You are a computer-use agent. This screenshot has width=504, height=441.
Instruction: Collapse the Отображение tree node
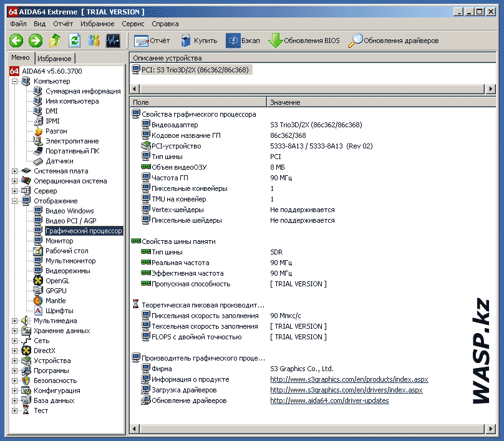[x=14, y=201]
